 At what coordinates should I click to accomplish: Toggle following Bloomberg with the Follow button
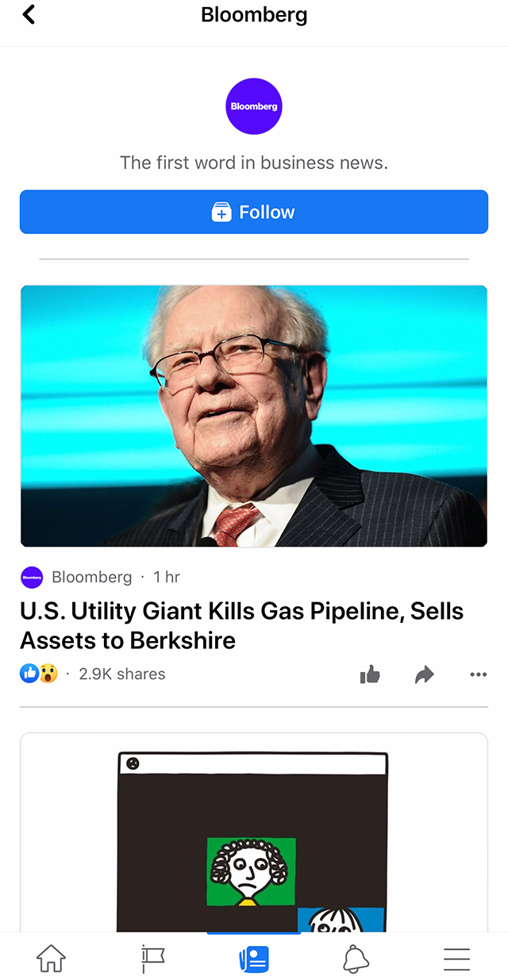pyautogui.click(x=254, y=212)
